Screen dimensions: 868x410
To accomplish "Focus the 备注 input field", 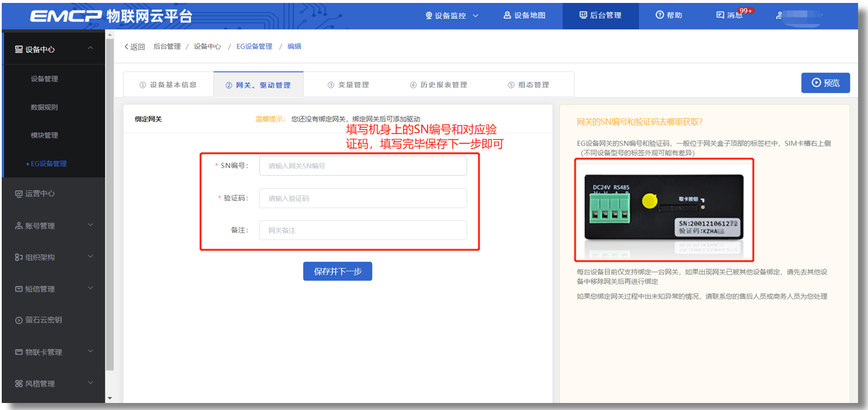I will point(363,230).
